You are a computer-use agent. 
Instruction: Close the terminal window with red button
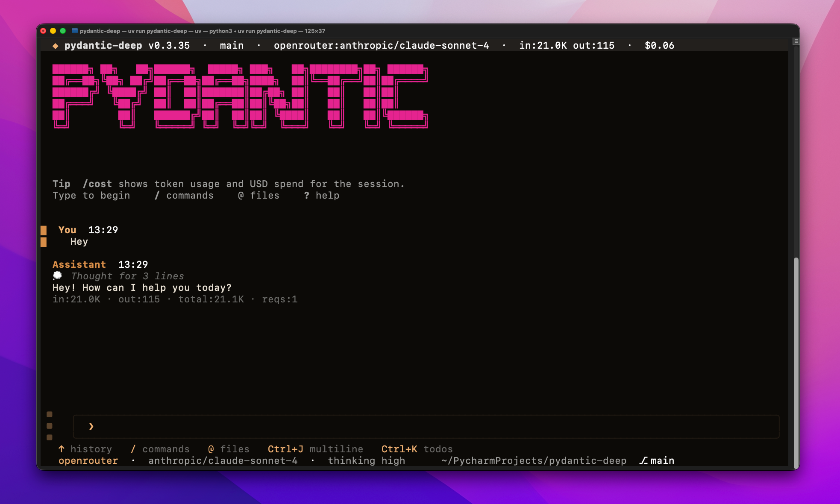click(x=43, y=31)
